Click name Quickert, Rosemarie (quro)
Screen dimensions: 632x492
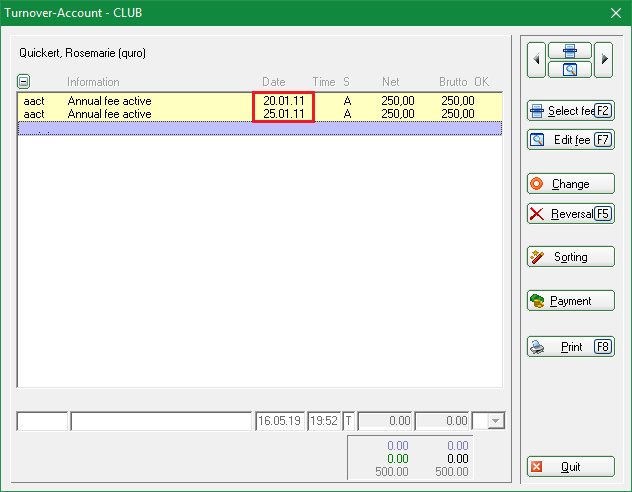[82, 53]
